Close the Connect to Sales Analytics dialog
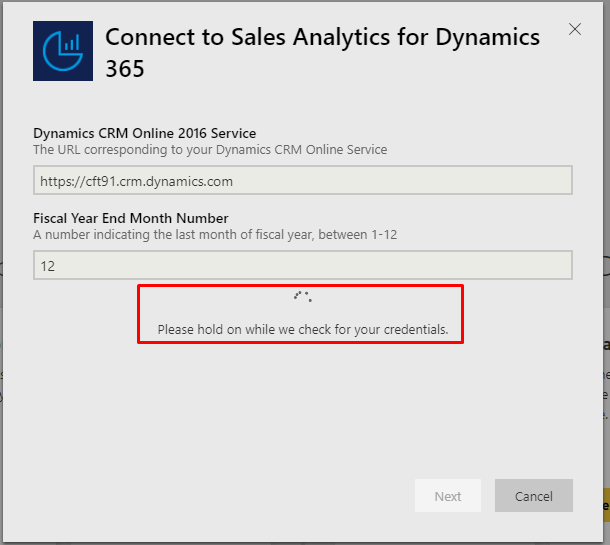Viewport: 610px width, 545px height. pos(575,29)
